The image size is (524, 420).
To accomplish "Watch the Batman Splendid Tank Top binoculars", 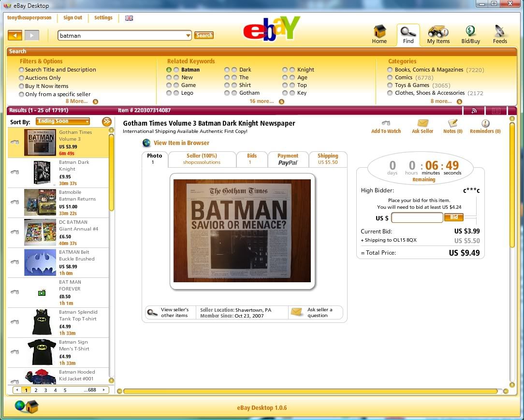I will click(15, 322).
